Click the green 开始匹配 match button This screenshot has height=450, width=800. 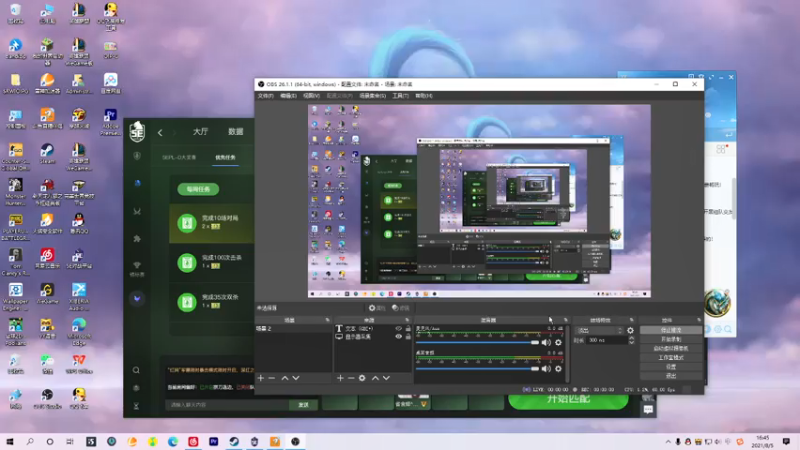(568, 399)
